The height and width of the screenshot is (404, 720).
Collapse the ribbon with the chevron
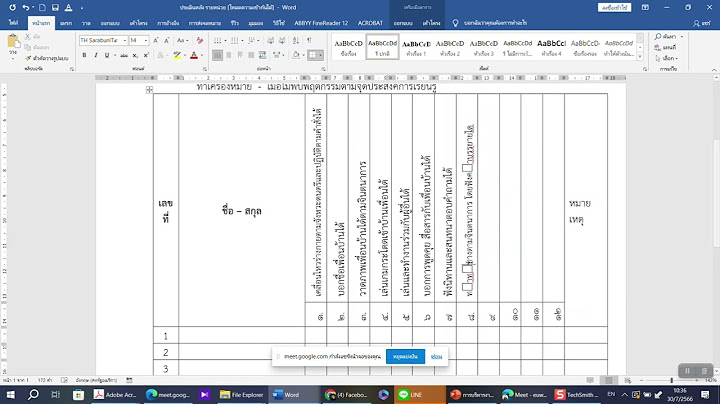click(714, 70)
